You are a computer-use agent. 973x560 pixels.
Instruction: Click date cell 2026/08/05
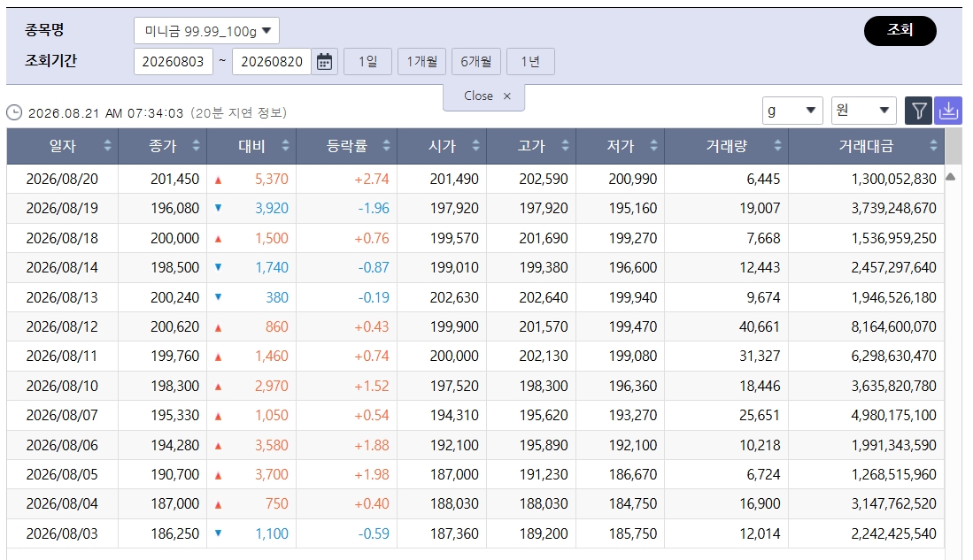click(x=62, y=474)
